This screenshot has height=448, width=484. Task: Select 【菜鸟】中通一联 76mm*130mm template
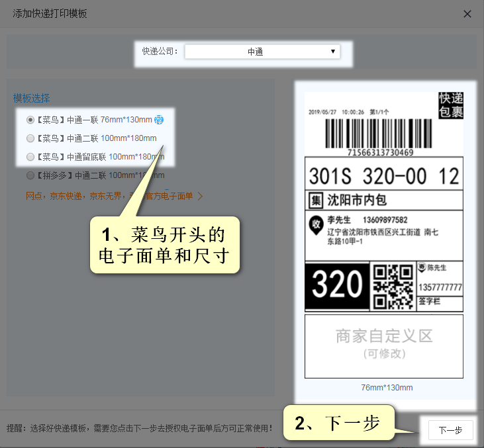pos(30,120)
